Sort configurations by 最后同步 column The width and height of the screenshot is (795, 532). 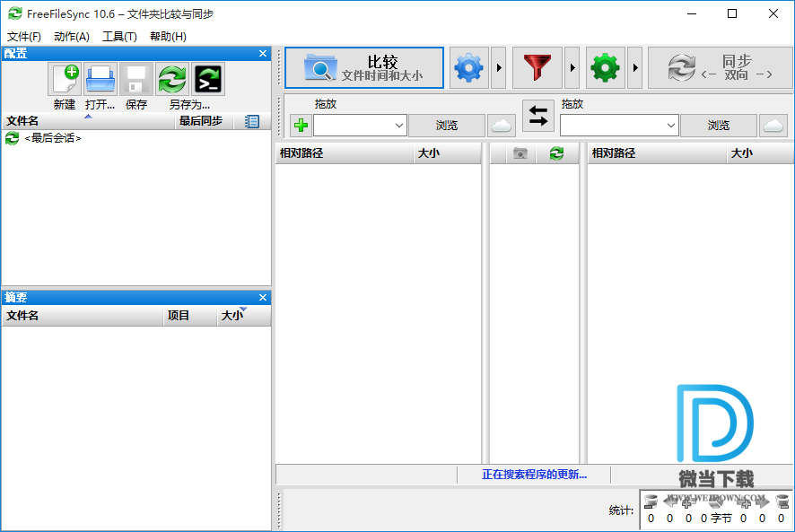pyautogui.click(x=204, y=121)
